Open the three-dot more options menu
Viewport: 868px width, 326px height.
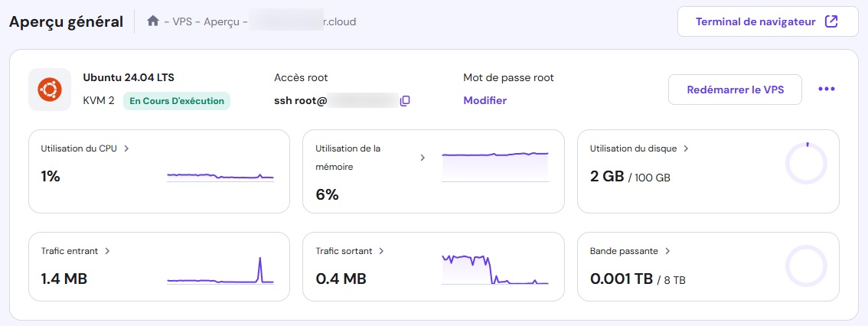tap(827, 89)
